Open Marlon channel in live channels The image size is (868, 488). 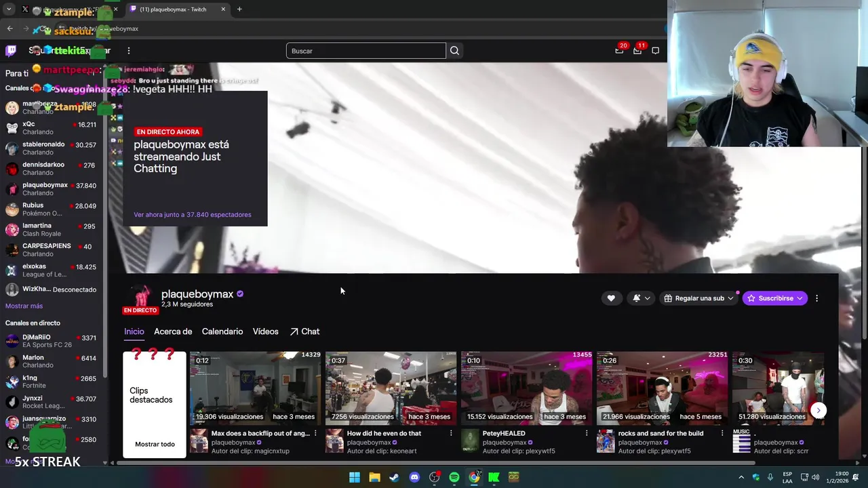[x=52, y=361]
